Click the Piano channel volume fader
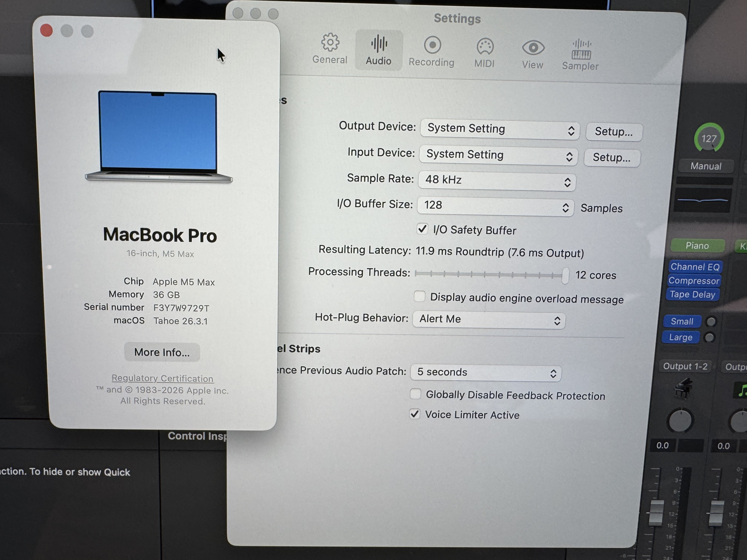 [x=656, y=513]
